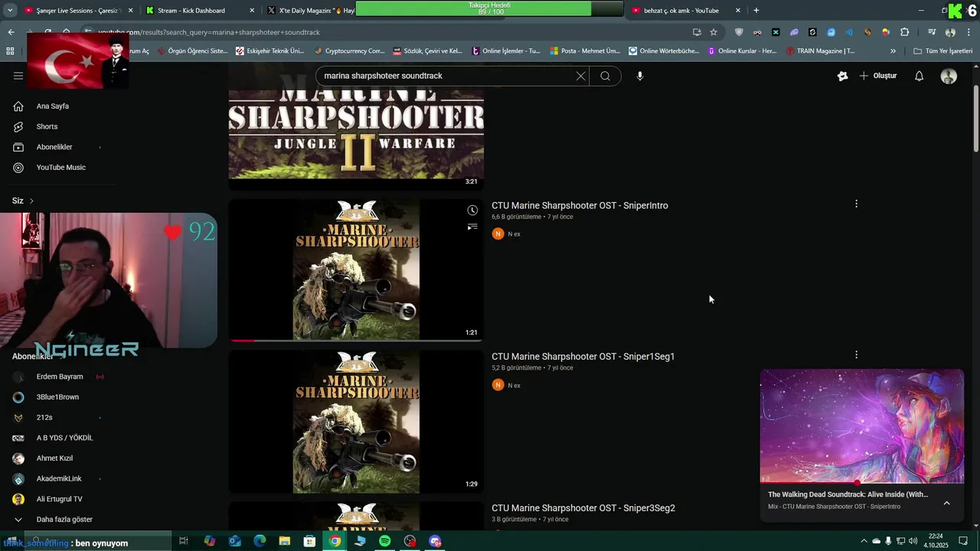Open 212s subscription channel
The image size is (980, 551).
point(44,418)
